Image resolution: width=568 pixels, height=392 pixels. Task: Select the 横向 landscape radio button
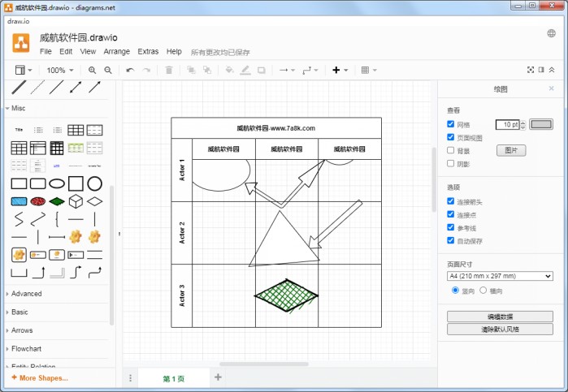[x=483, y=290]
